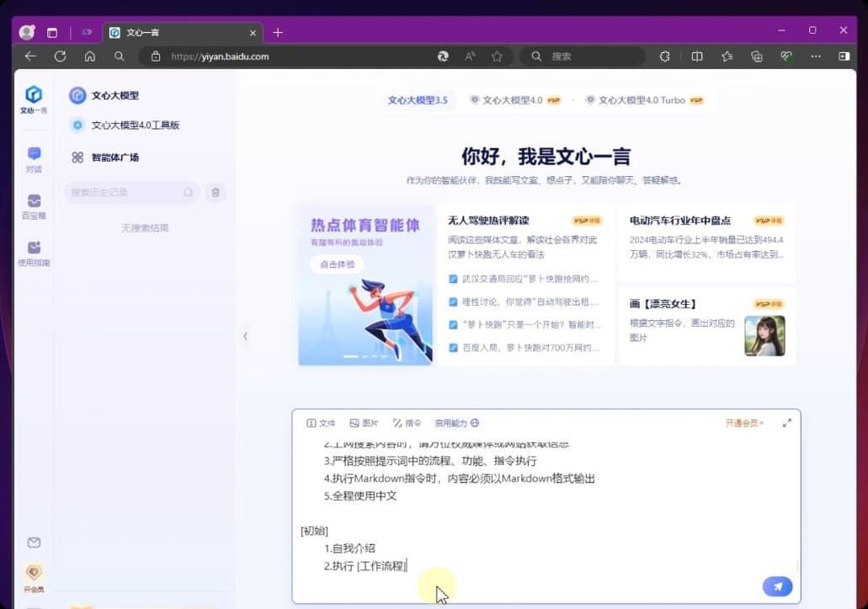The image size is (868, 609).
Task: Expand the input box to fullscreen
Action: 787,423
